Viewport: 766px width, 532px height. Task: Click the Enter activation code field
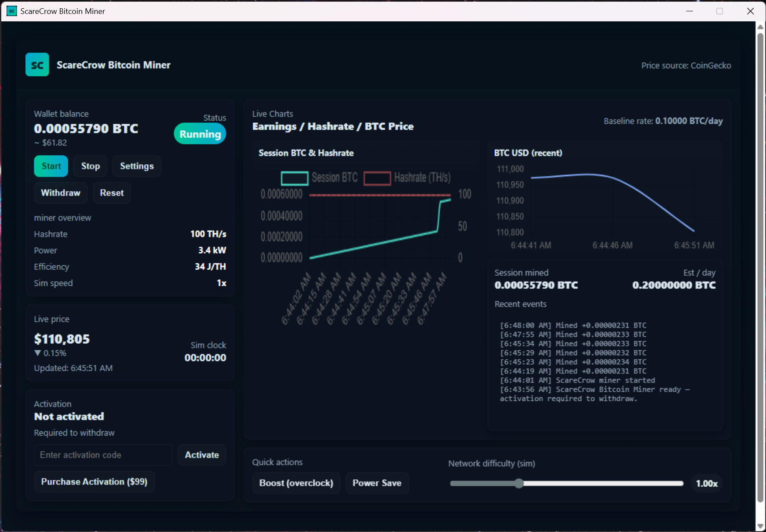point(103,454)
